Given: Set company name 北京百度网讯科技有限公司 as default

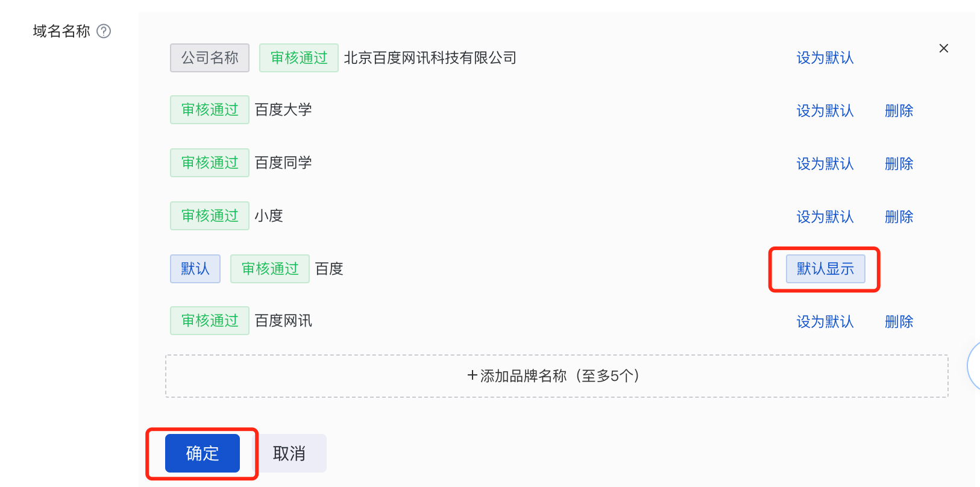Looking at the screenshot, I should 825,58.
